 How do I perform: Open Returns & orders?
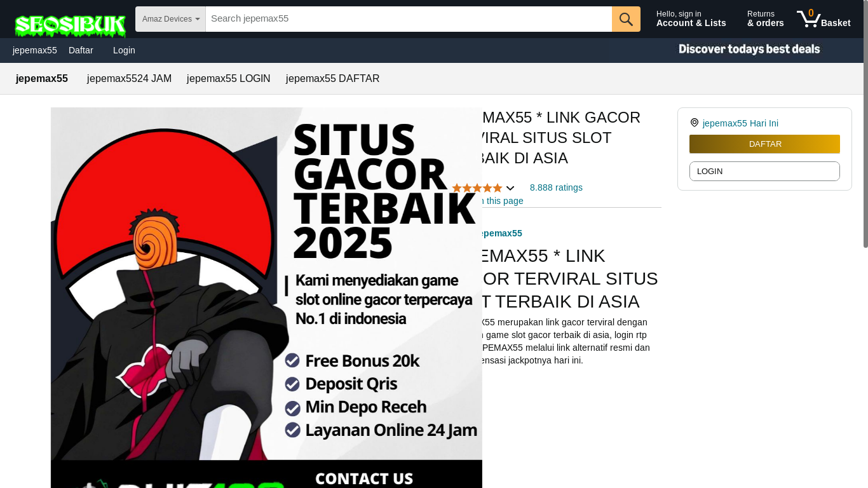[x=766, y=18]
